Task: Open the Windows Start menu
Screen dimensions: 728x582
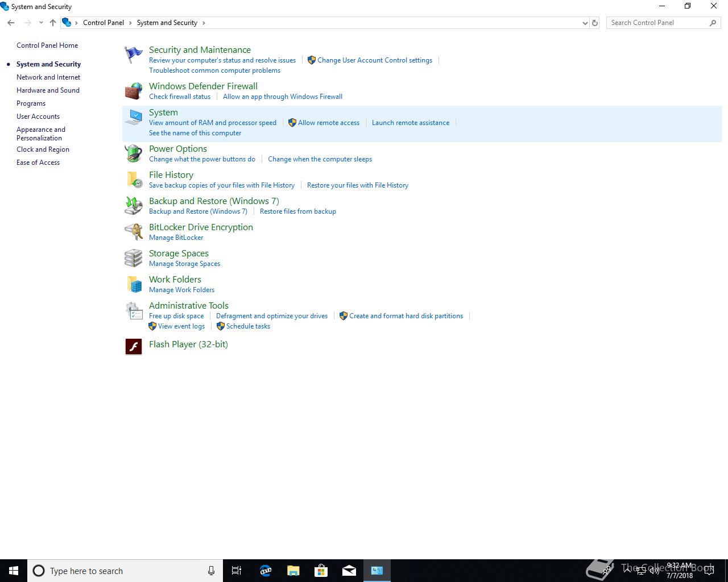Action: pyautogui.click(x=14, y=571)
